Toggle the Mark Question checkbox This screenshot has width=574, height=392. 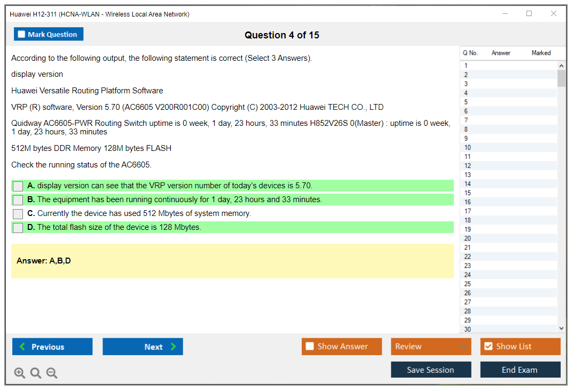coord(22,35)
